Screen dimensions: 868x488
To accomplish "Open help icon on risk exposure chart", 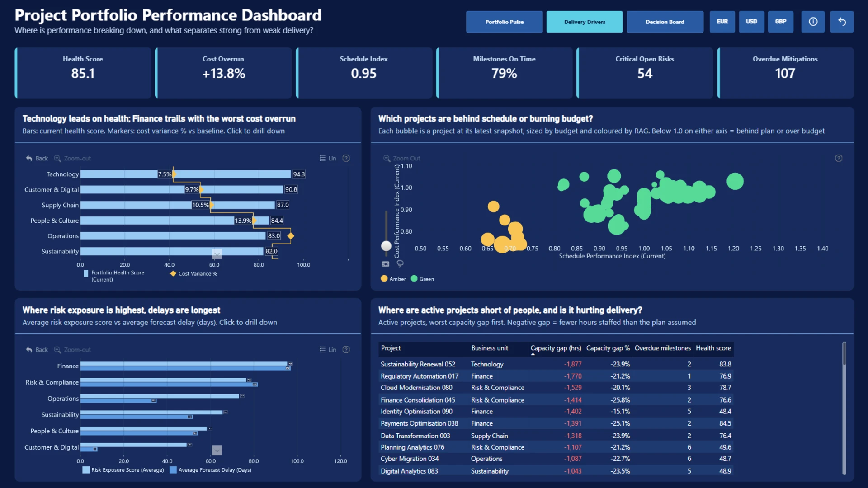I will click(x=346, y=350).
